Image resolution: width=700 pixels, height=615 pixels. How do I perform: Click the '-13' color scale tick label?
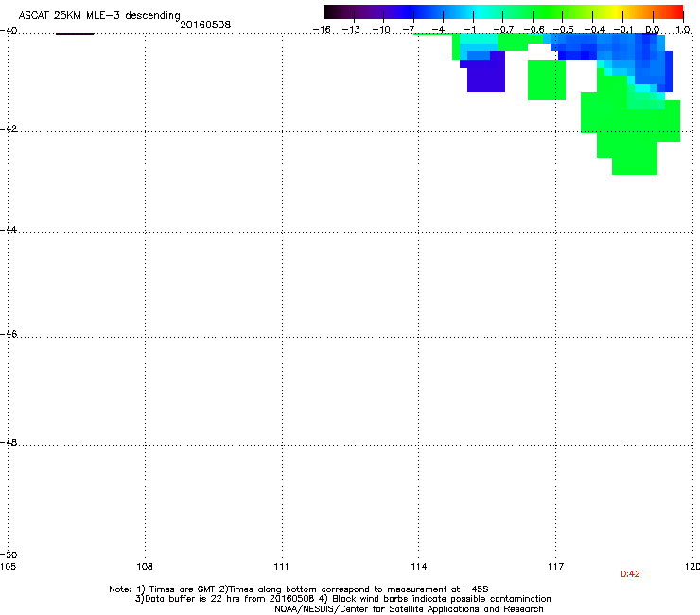pos(351,30)
